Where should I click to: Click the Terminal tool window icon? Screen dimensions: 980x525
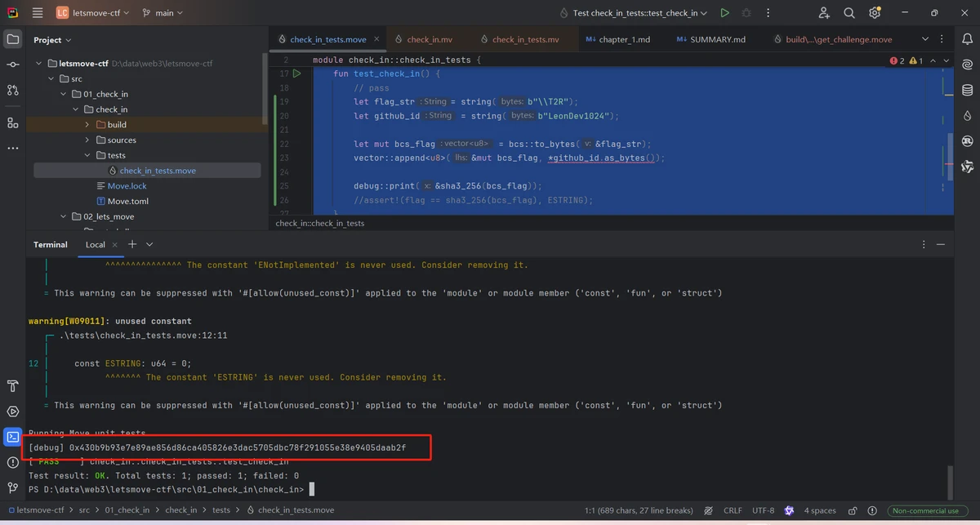pyautogui.click(x=12, y=437)
